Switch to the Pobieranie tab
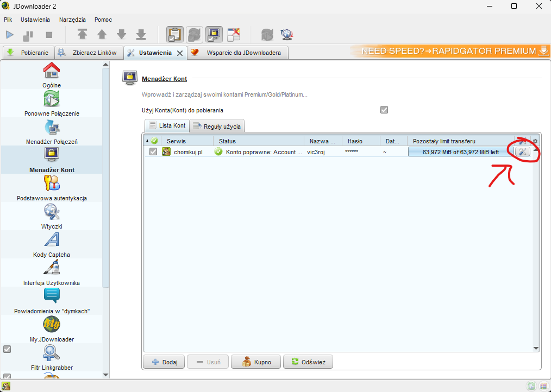The width and height of the screenshot is (551, 392). coord(28,53)
